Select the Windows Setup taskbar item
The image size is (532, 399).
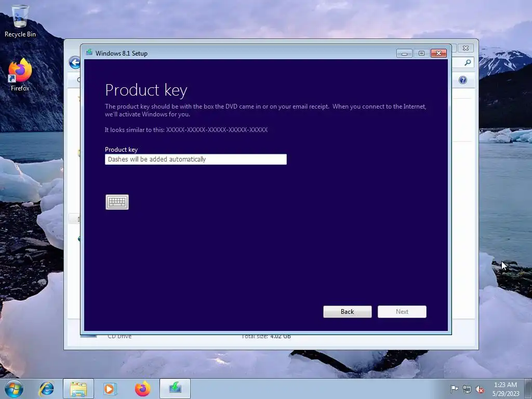coord(175,389)
